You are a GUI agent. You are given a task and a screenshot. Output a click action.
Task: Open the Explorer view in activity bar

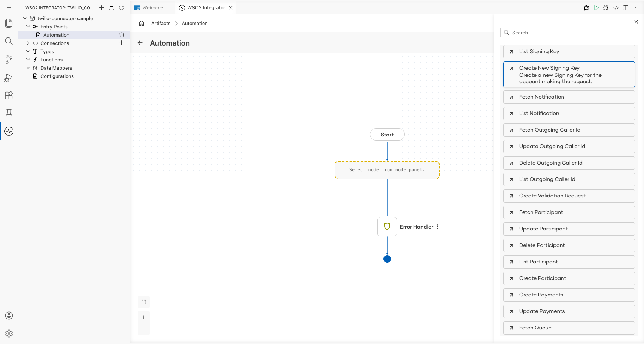pyautogui.click(x=9, y=23)
